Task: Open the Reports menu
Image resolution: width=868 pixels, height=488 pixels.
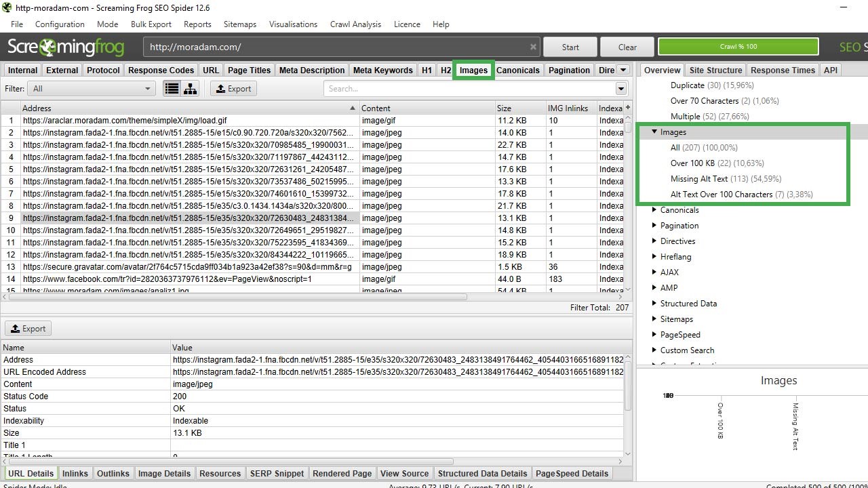Action: coord(197,24)
